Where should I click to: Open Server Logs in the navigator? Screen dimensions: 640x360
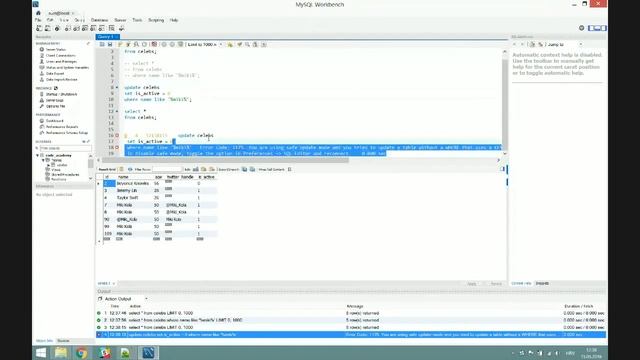point(54,100)
